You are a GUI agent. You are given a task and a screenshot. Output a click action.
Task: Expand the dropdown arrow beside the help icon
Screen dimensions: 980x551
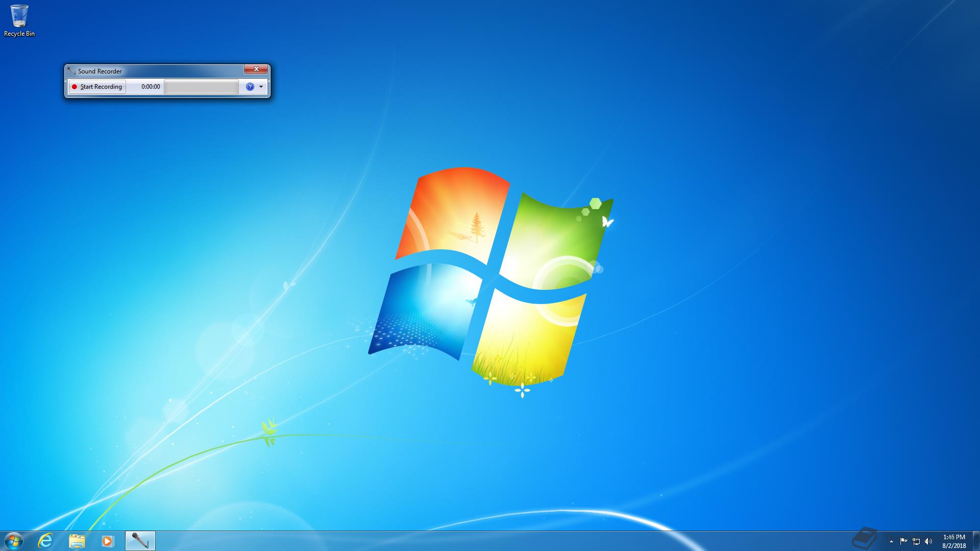click(261, 87)
